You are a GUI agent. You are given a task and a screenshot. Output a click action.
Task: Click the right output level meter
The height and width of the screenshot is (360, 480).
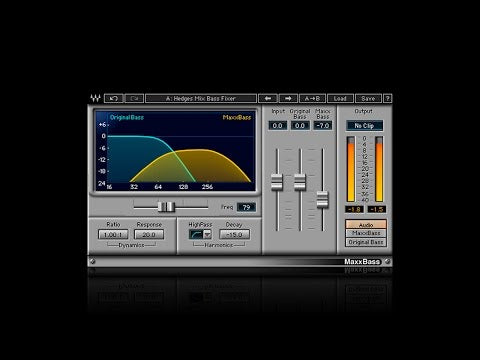pos(379,169)
